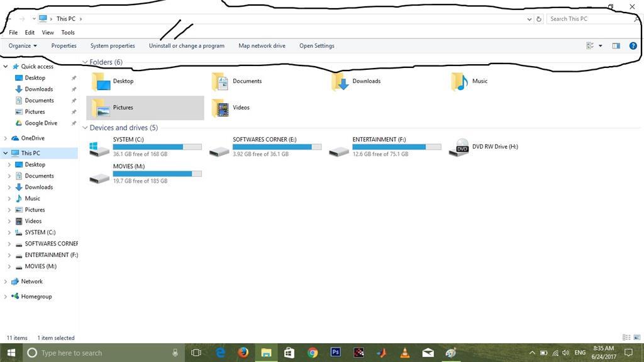
Task: Open Google Chrome from the taskbar
Action: pos(313,353)
